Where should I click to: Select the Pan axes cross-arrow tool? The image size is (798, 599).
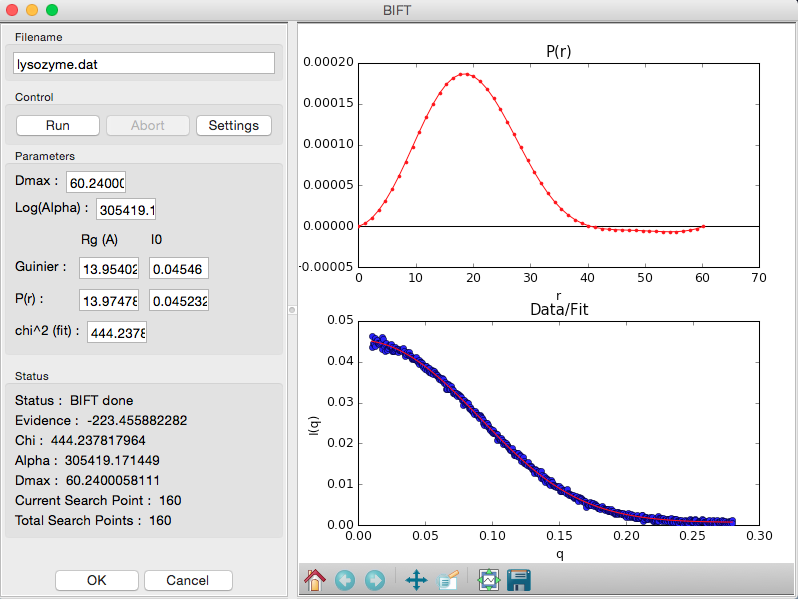416,580
